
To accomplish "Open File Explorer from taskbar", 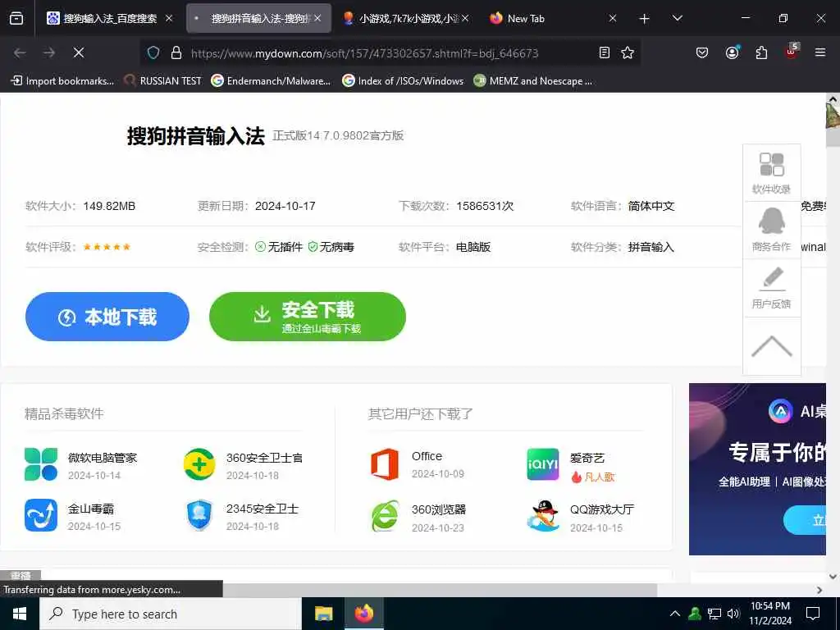I will pyautogui.click(x=323, y=614).
